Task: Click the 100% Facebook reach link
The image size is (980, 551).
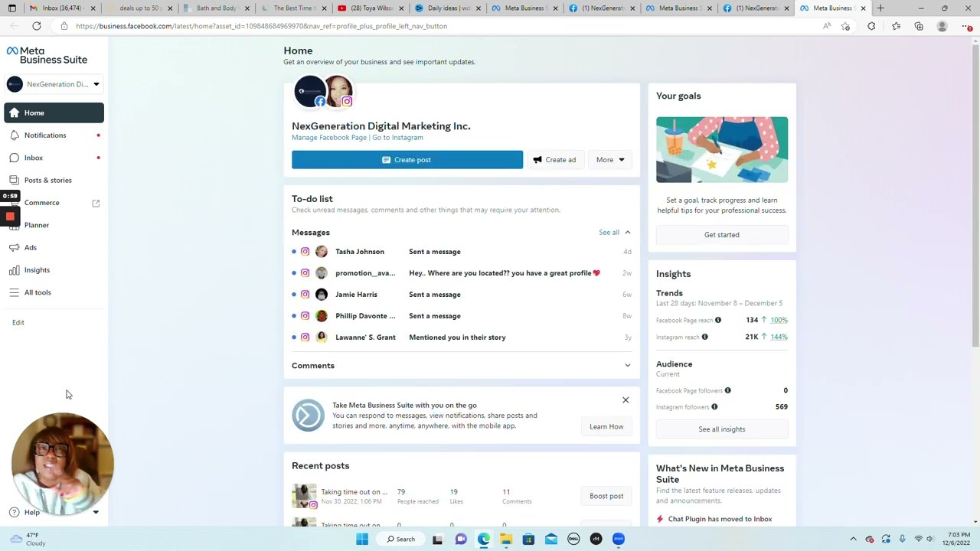Action: (x=779, y=321)
